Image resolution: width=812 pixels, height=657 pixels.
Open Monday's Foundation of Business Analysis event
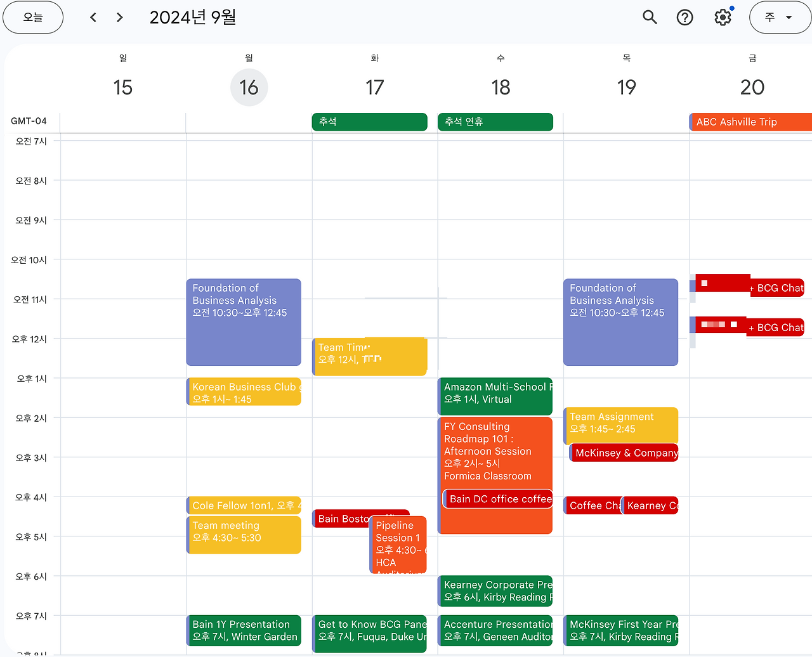coord(243,320)
